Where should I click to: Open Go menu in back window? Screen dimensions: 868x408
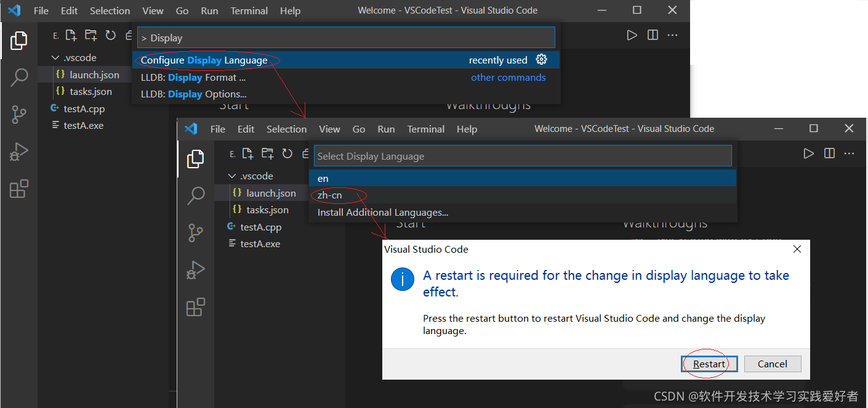coord(182,10)
